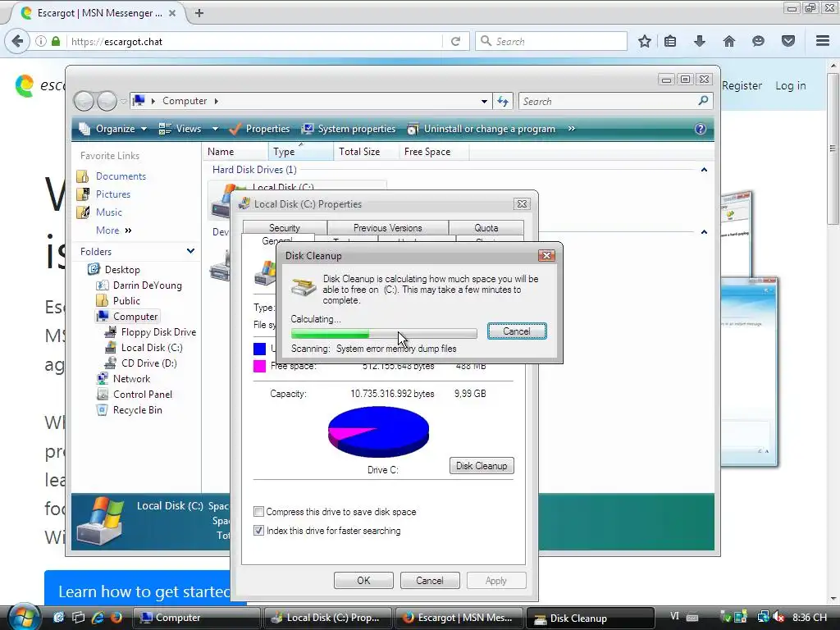Uncheck Index this drive for faster searching
Image resolution: width=840 pixels, height=630 pixels.
tap(258, 531)
